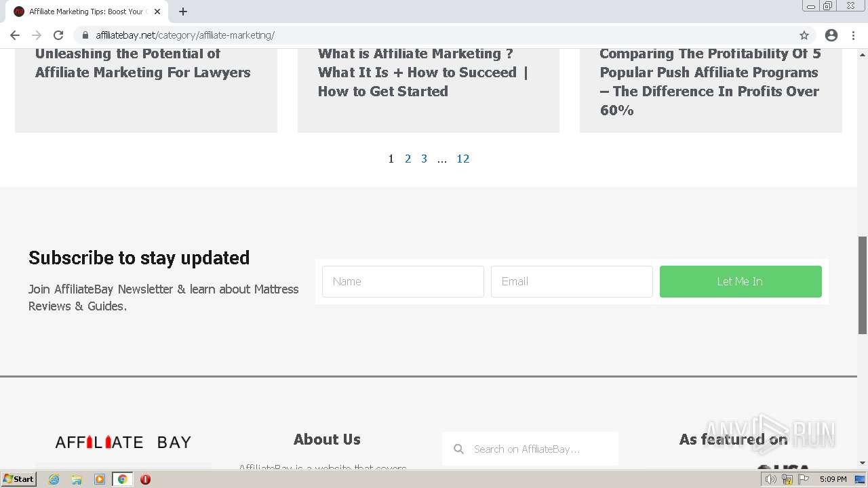
Task: Open Windows Explorer folder from taskbar
Action: [x=77, y=479]
